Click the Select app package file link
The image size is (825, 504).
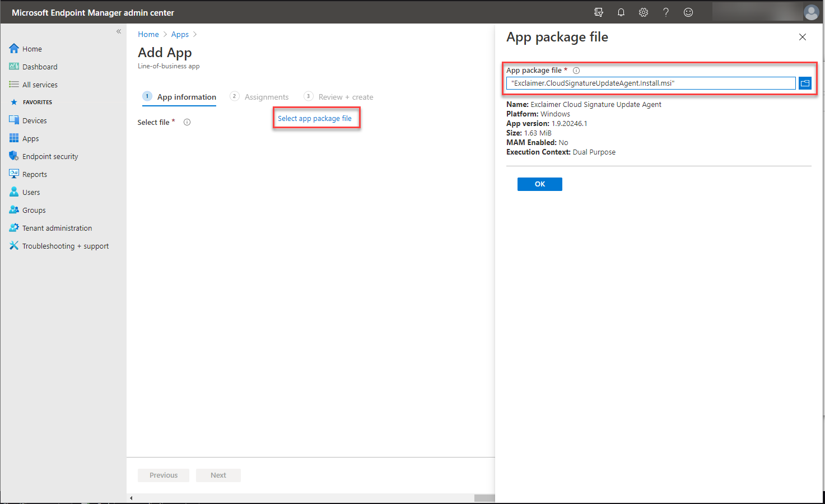click(316, 118)
